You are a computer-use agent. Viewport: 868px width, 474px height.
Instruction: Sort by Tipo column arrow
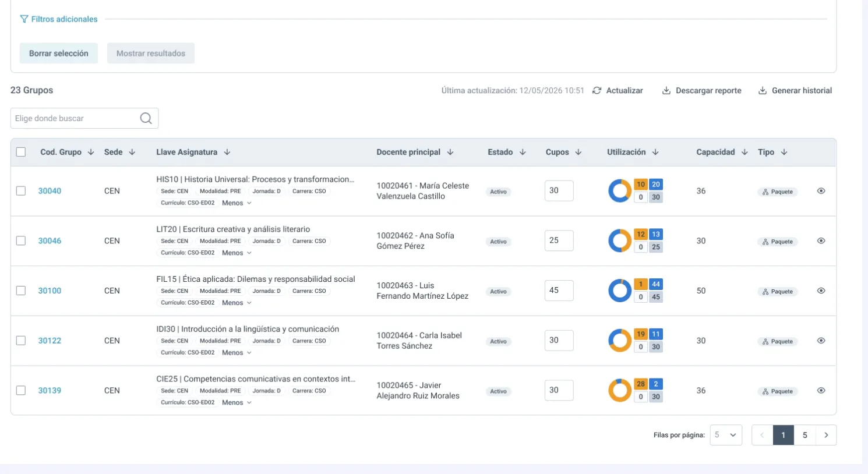(x=784, y=152)
